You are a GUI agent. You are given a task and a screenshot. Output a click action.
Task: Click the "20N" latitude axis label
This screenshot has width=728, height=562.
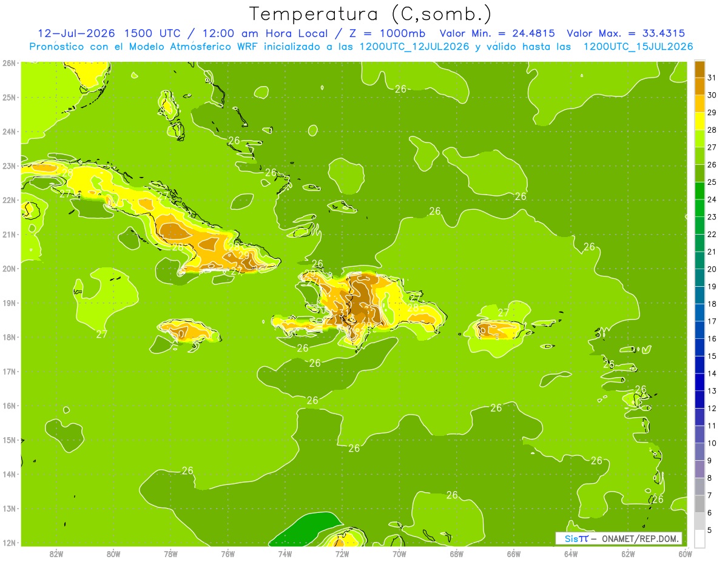coord(9,269)
